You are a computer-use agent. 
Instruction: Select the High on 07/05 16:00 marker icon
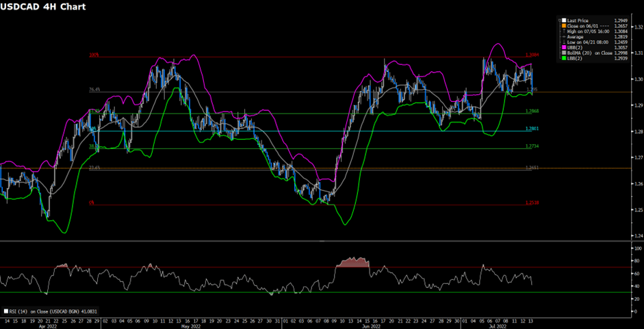point(563,32)
